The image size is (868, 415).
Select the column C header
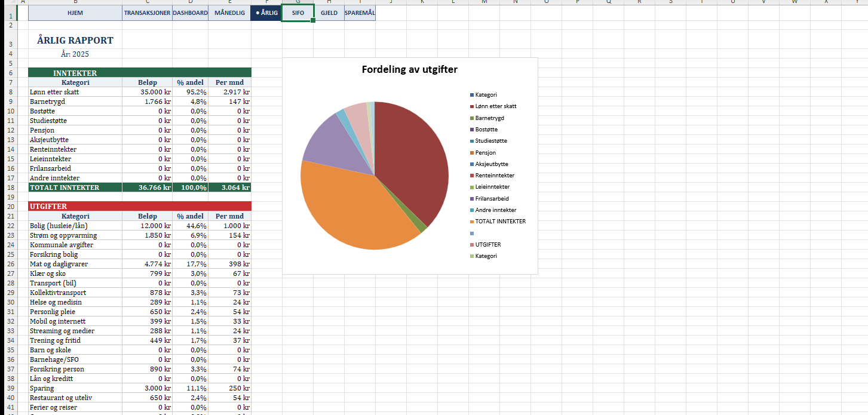click(x=147, y=2)
